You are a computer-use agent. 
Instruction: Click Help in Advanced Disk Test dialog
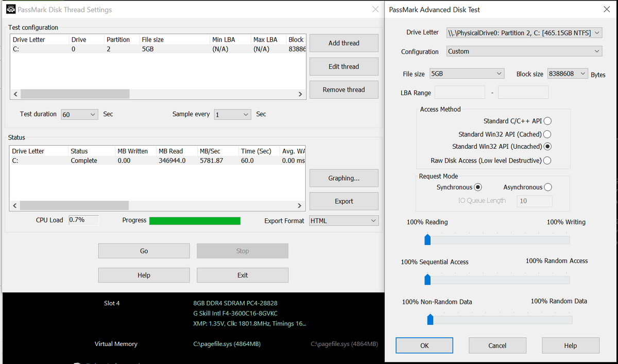pos(571,345)
